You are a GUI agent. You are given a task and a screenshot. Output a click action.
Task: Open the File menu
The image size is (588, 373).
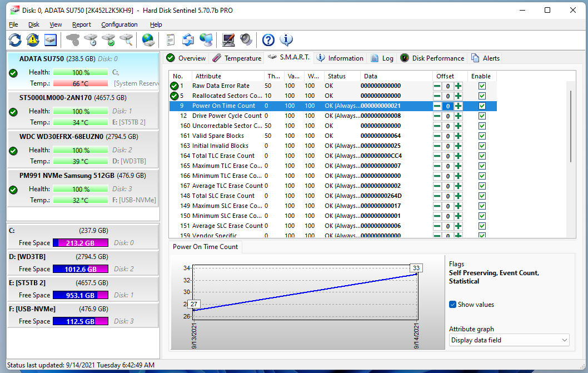click(13, 24)
